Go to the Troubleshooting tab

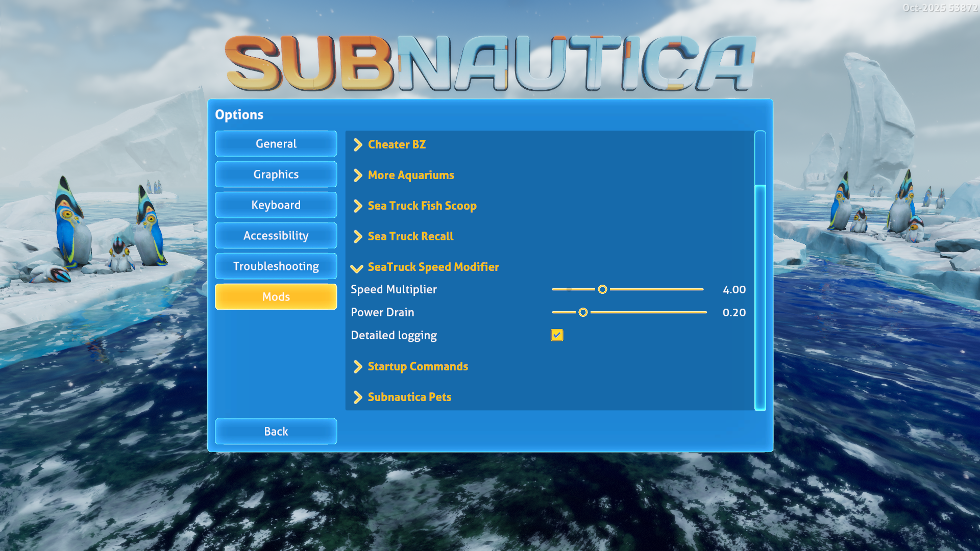click(276, 266)
